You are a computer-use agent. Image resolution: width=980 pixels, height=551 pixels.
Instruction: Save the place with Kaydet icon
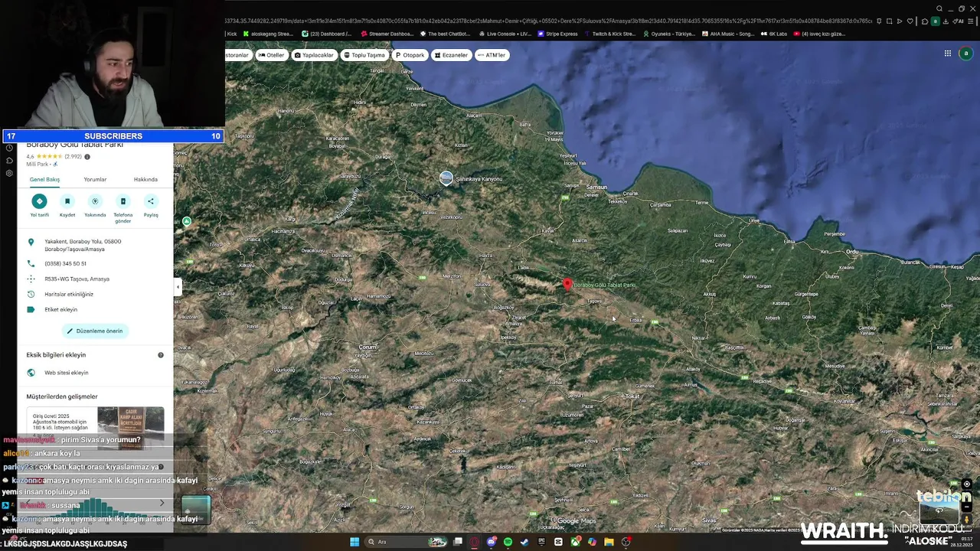(x=67, y=201)
